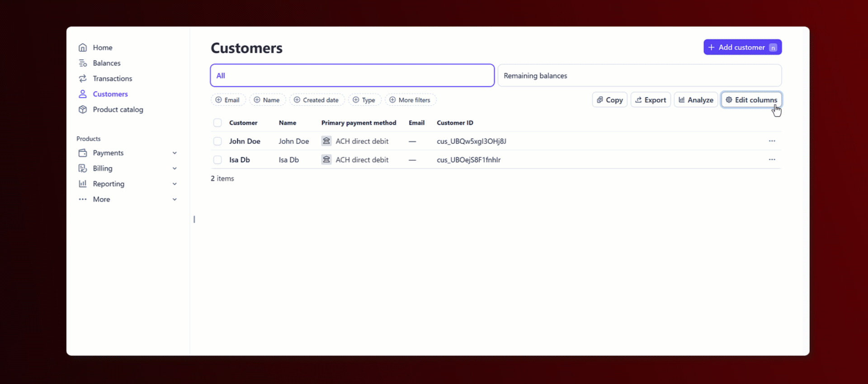Viewport: 868px width, 384px height.
Task: Open the Type filter dropdown
Action: [365, 100]
